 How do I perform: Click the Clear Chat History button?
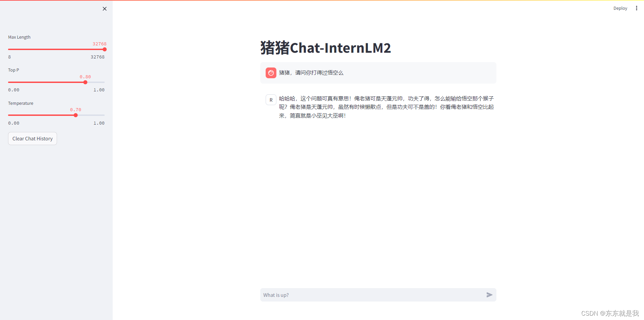[33, 139]
